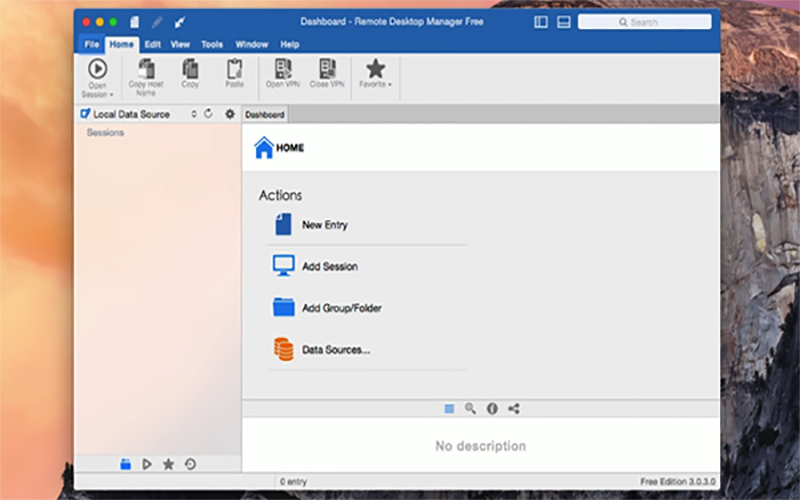
Task: Switch to the Home ribbon tab
Action: tap(121, 44)
